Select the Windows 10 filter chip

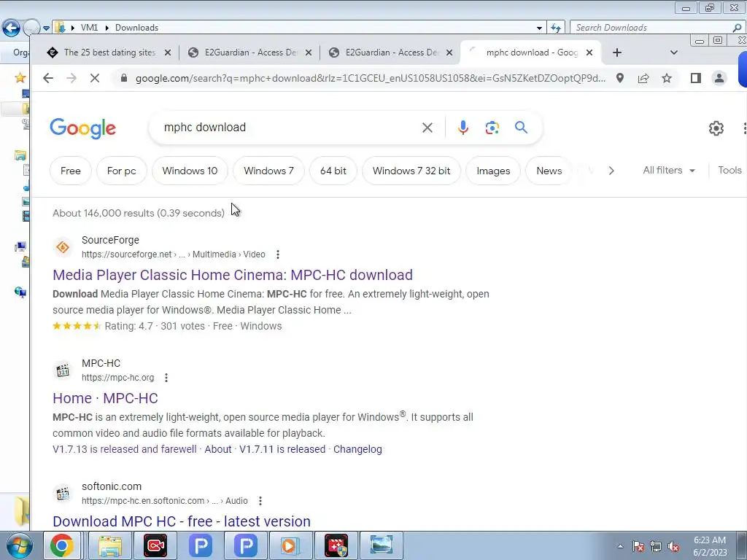190,171
